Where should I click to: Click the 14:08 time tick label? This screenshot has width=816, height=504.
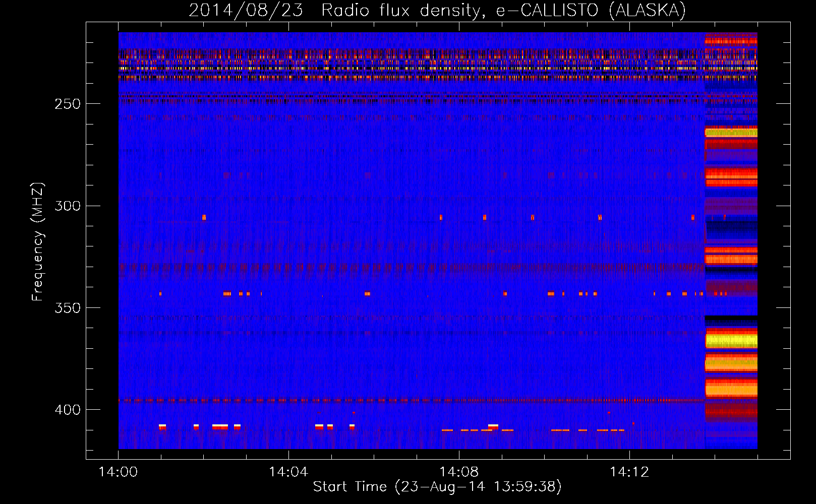point(459,472)
